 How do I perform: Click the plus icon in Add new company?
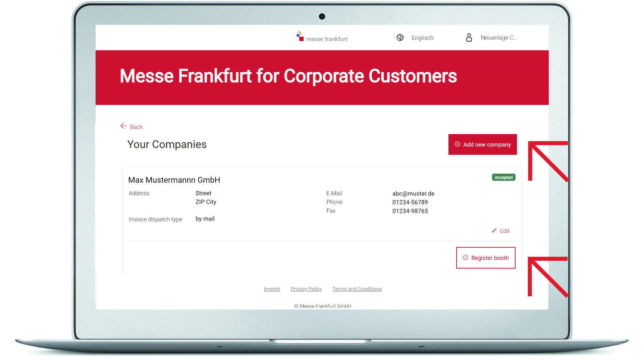(457, 144)
